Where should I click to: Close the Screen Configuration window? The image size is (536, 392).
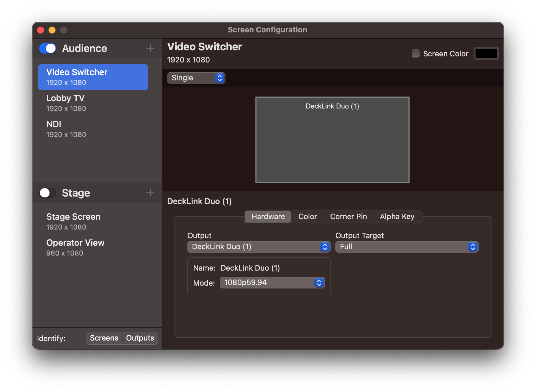pos(40,30)
